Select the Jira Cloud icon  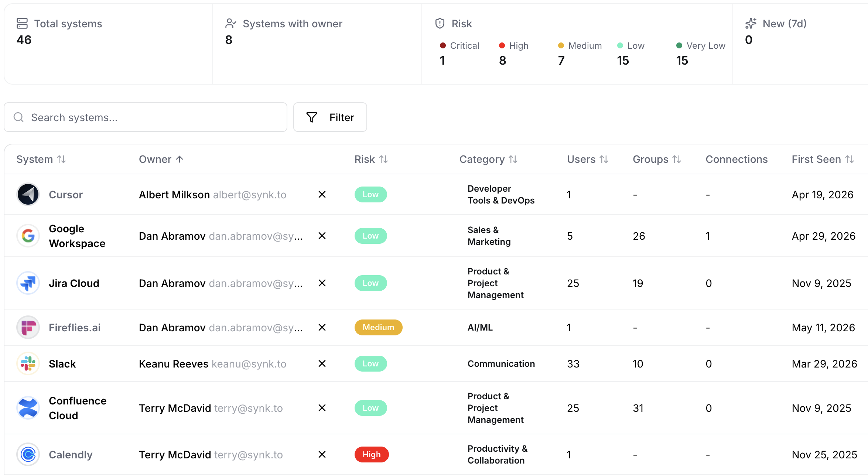point(28,283)
